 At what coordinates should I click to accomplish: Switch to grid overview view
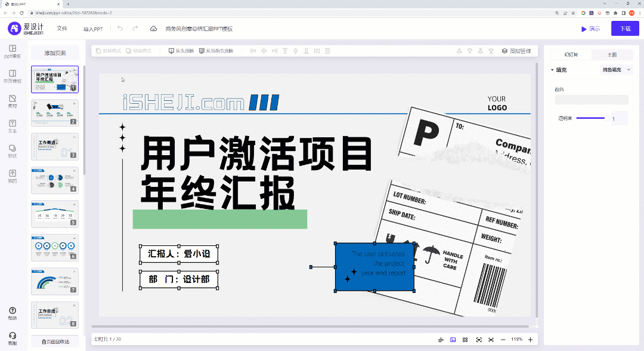(465, 340)
